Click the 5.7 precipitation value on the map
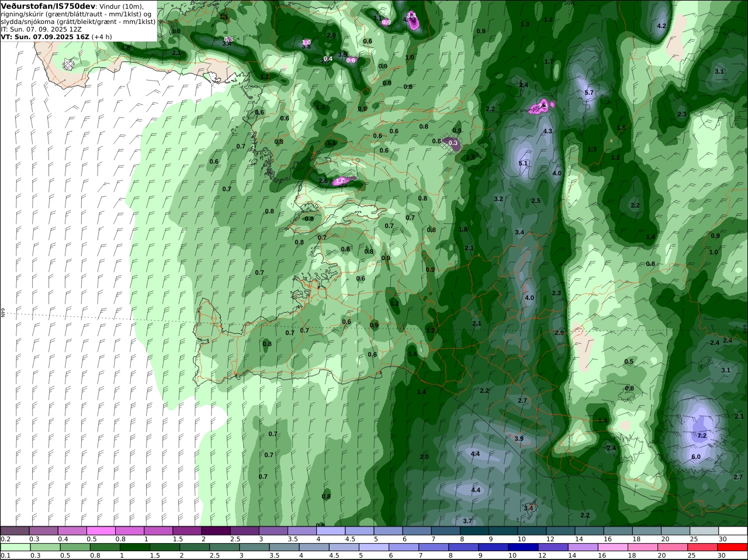The image size is (748, 560). 589,93
